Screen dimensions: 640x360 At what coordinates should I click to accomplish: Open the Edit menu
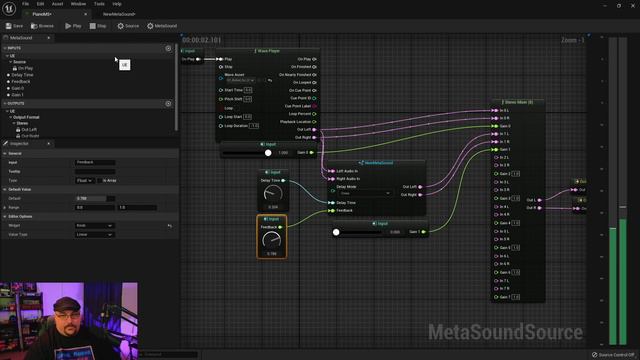40,4
